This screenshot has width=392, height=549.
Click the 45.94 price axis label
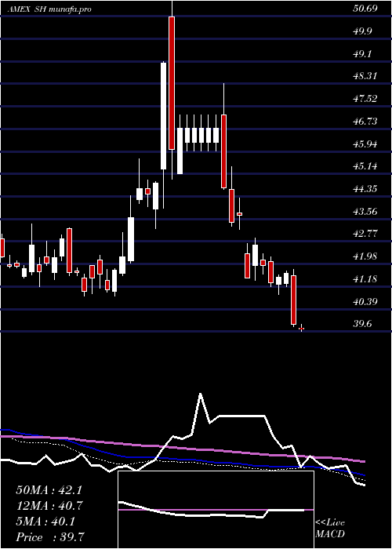365,144
